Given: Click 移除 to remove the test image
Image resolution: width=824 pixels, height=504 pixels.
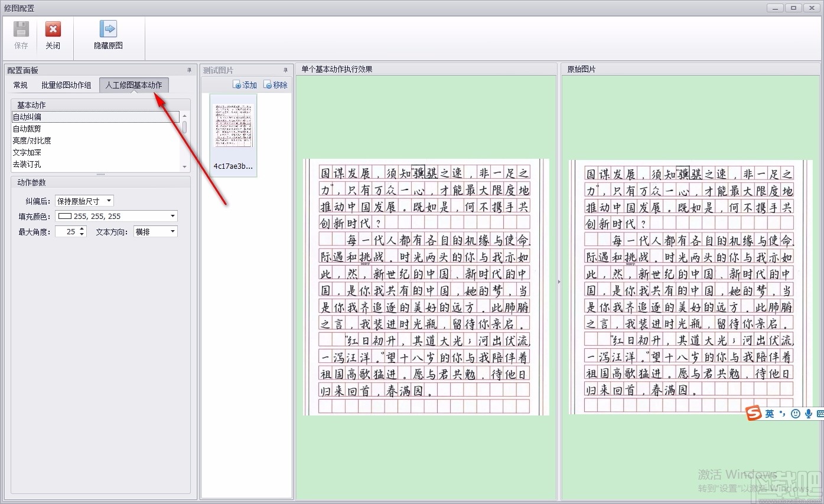Looking at the screenshot, I should pos(276,85).
